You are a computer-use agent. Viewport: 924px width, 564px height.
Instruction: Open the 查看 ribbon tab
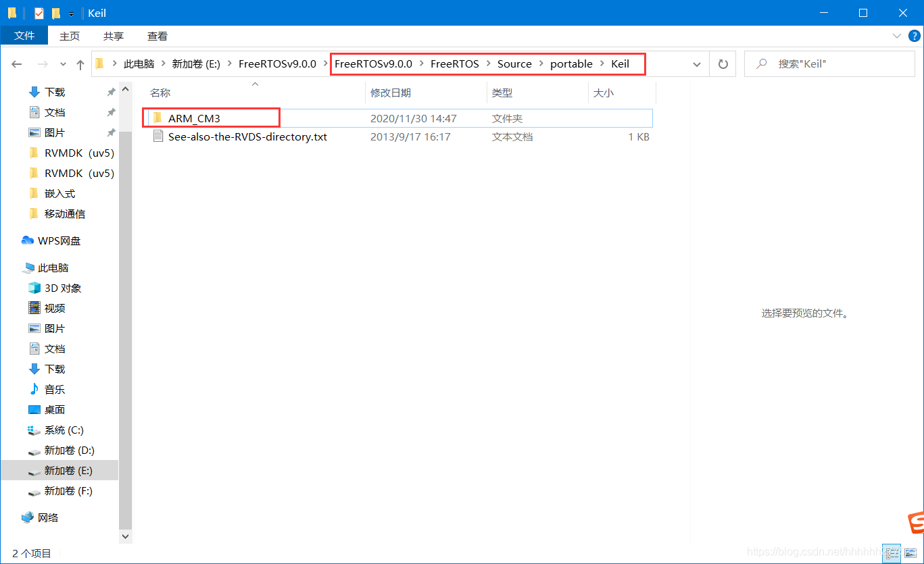pyautogui.click(x=157, y=36)
